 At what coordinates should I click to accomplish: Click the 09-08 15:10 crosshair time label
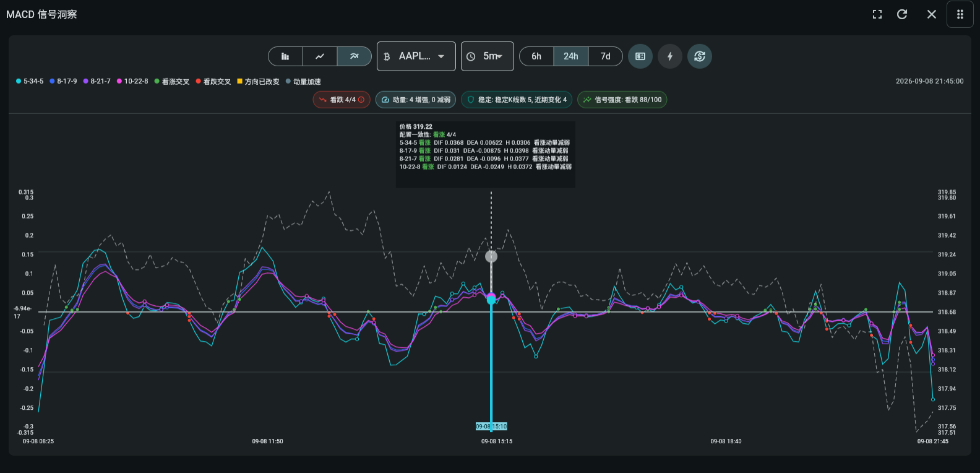pyautogui.click(x=491, y=427)
